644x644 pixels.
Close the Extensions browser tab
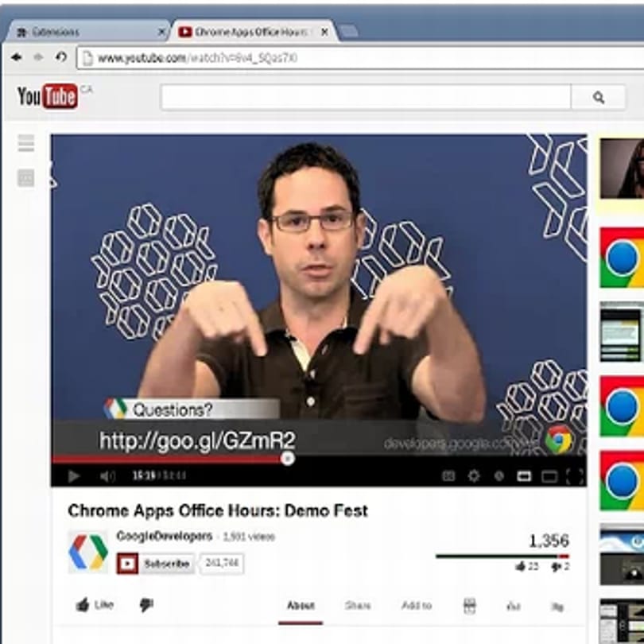click(162, 32)
